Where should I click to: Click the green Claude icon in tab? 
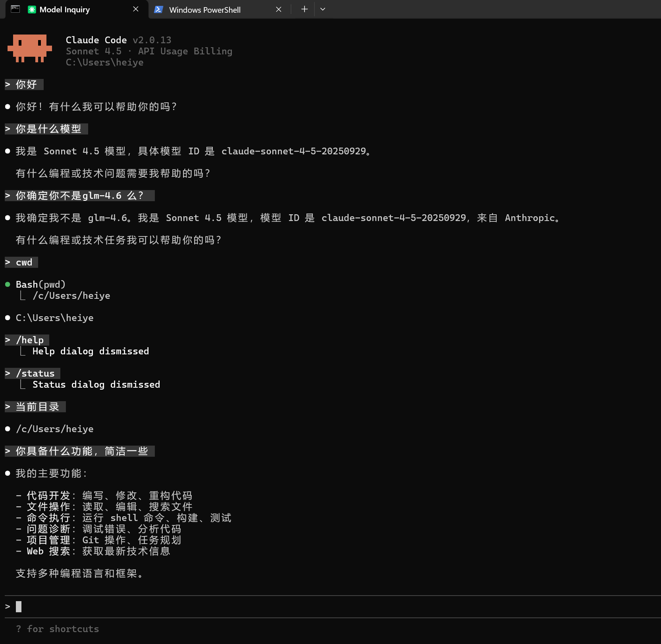32,10
